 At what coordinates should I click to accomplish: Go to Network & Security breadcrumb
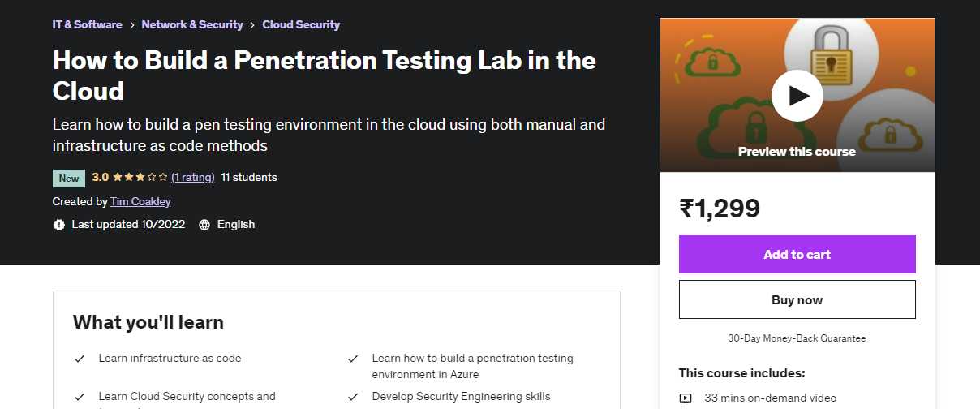click(x=192, y=24)
